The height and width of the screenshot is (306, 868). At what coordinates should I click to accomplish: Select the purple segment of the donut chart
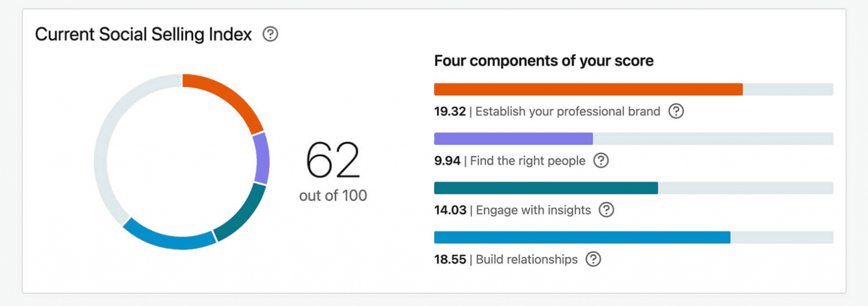pos(262,159)
